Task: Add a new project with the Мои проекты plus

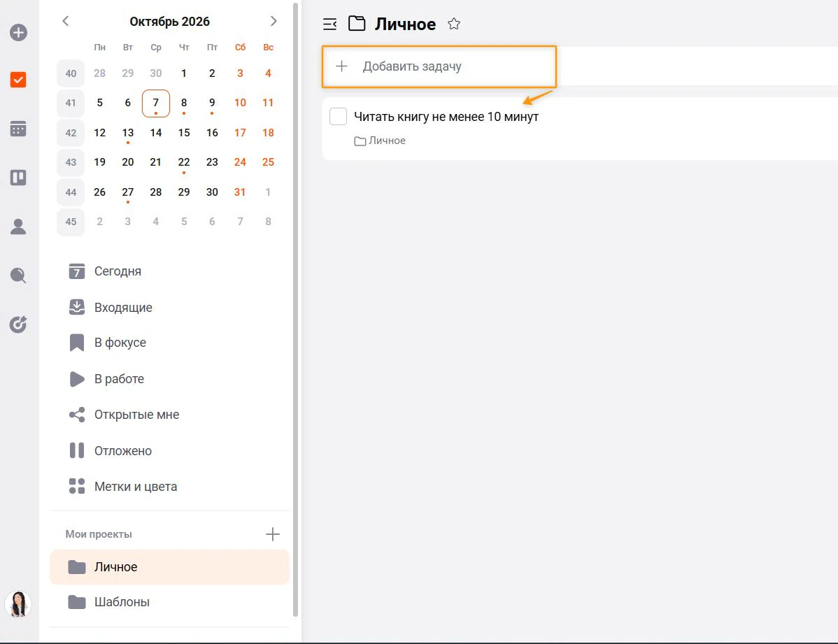Action: 273,534
